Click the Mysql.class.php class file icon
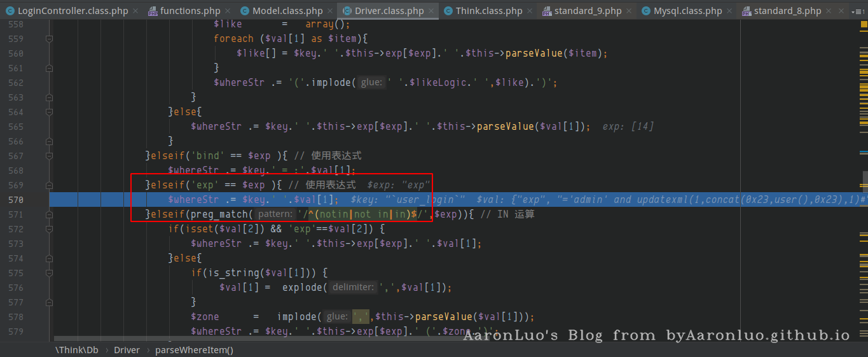 pos(646,11)
